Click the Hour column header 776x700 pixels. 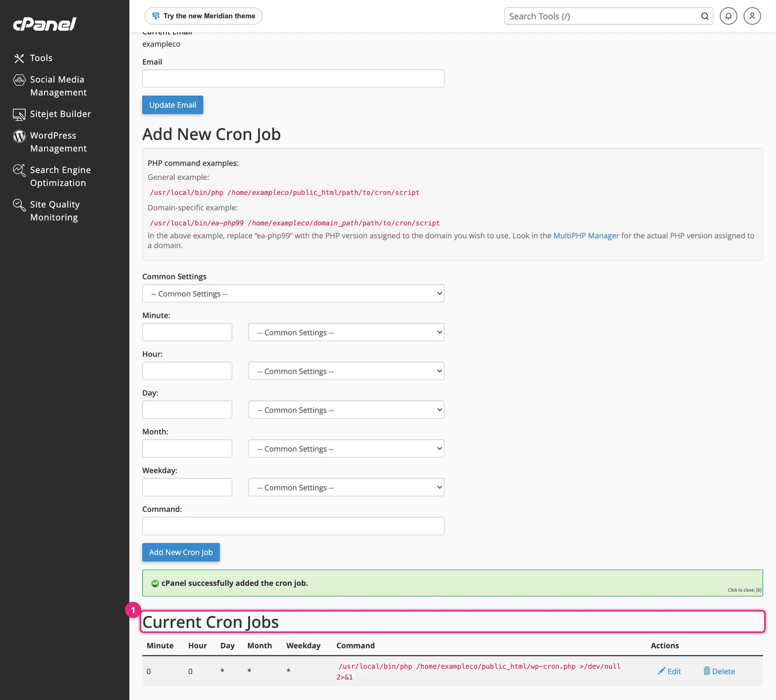197,646
